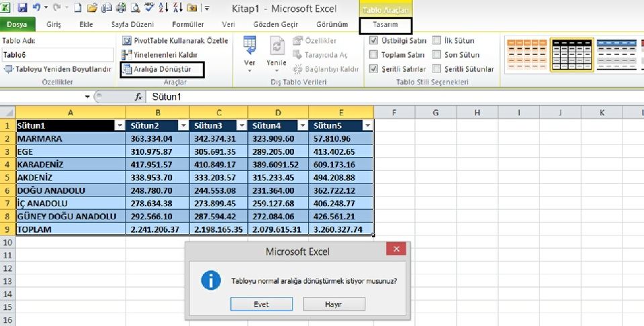The image size is (644, 326).
Task: Select row 12 header
Action: 8,268
